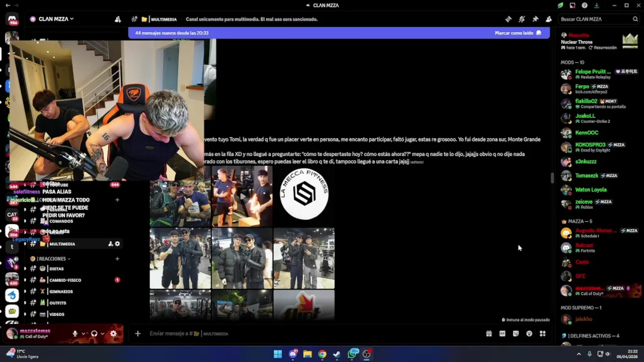Open the gift icon in message bar

click(489, 333)
